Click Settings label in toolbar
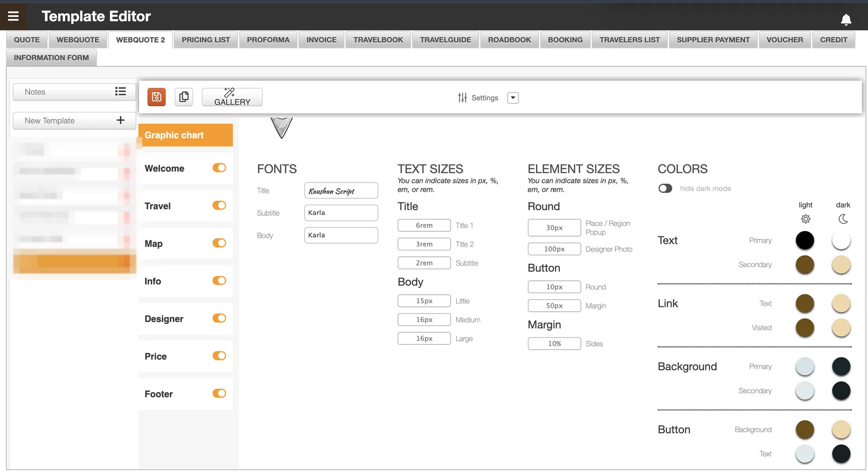Viewport: 868px width, 473px height. [484, 98]
